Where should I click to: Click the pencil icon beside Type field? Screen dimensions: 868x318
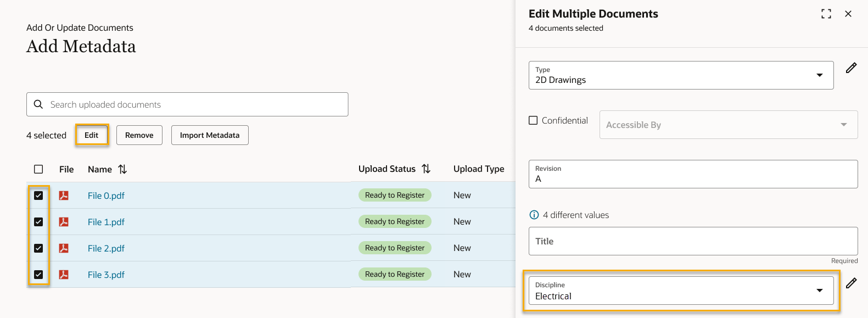pos(851,68)
